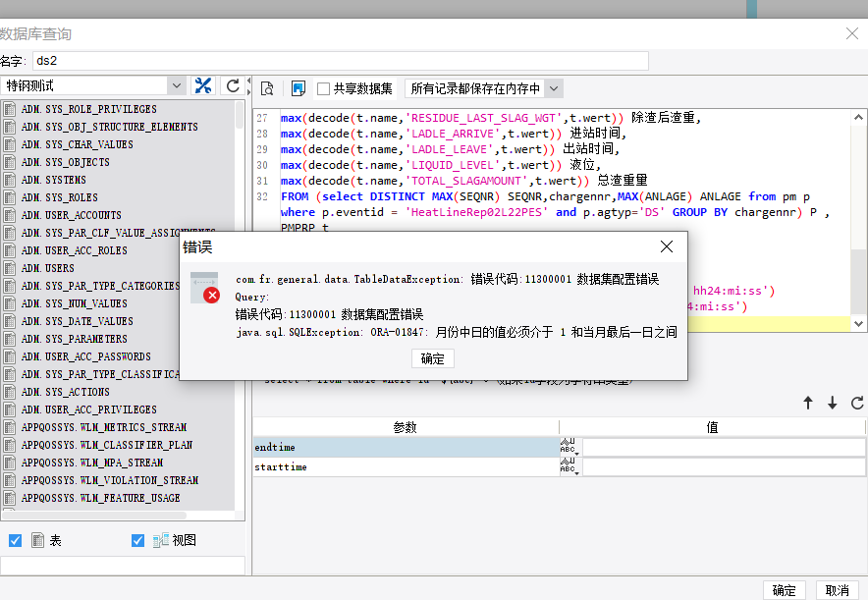Image resolution: width=868 pixels, height=600 pixels.
Task: Click the save-as-template icon in SQL toolbar
Action: (298, 88)
